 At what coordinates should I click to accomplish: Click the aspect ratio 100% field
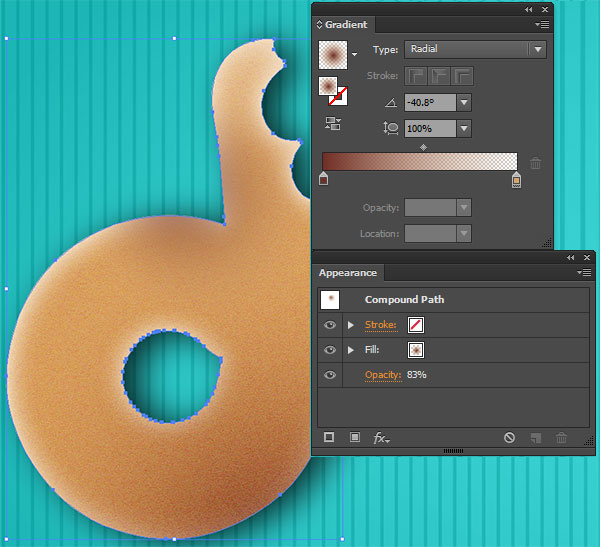click(429, 128)
